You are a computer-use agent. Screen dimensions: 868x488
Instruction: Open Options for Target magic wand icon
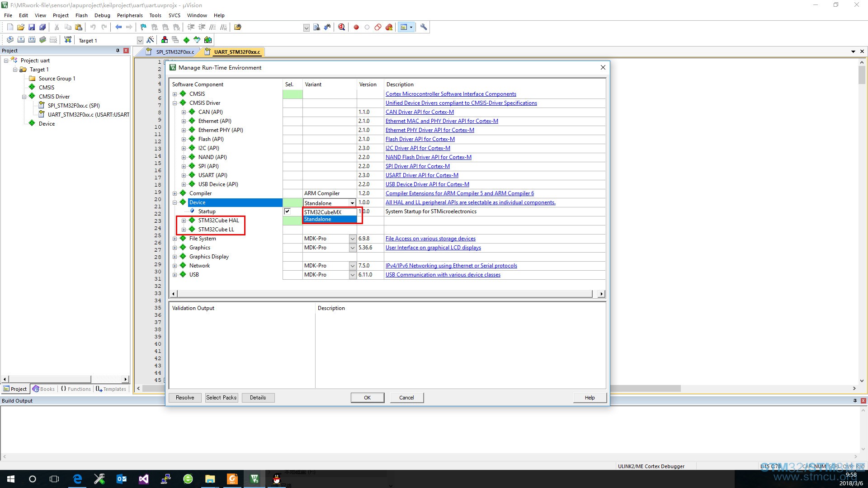coord(151,40)
